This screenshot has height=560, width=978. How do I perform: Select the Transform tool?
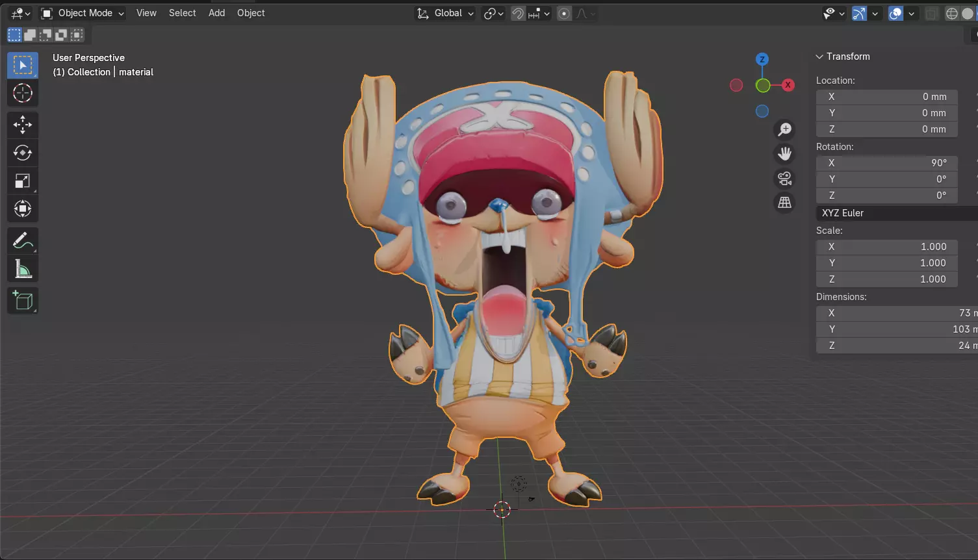point(23,209)
